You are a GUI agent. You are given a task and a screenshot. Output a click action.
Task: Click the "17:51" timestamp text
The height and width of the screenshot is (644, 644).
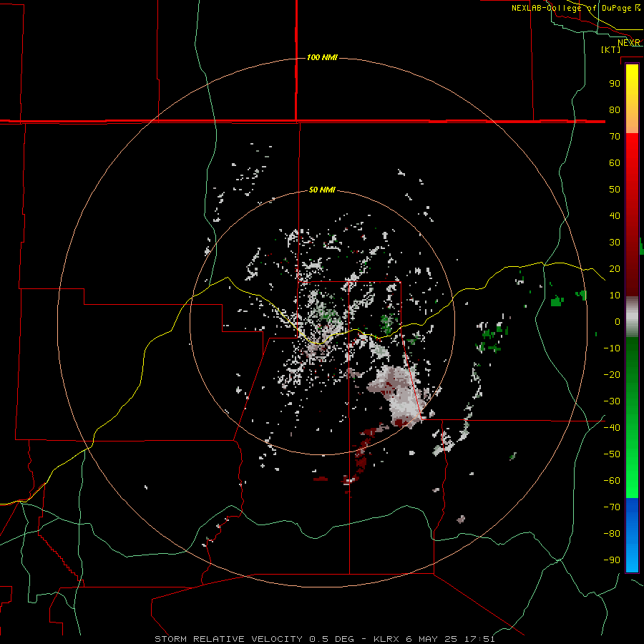(x=479, y=639)
